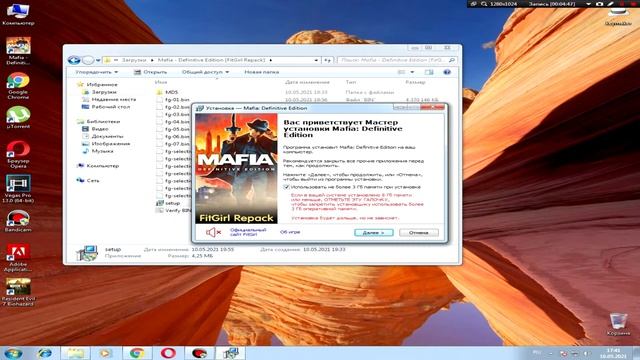
Task: Click the Explorer forward navigation arrow
Action: pyautogui.click(x=88, y=60)
